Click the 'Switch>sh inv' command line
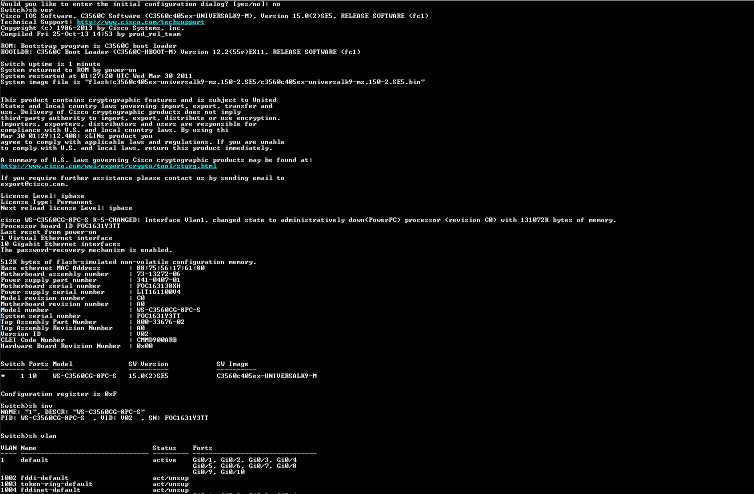This screenshot has height=494, width=754. pyautogui.click(x=27, y=406)
